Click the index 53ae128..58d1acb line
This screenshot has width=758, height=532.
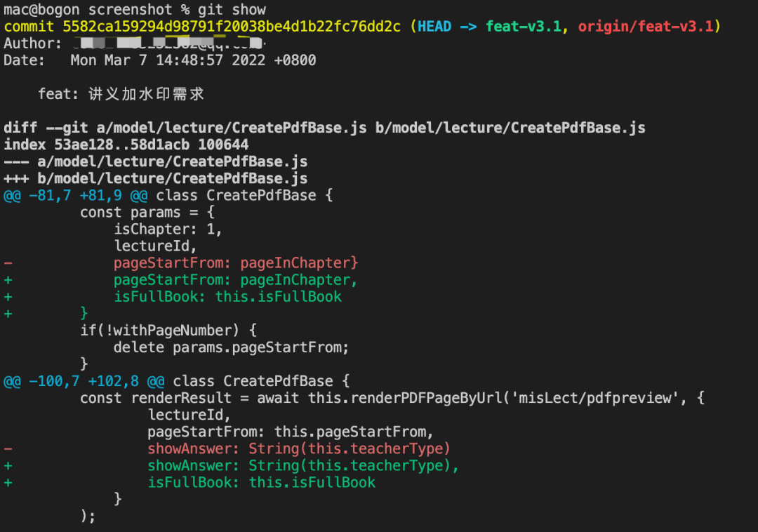tap(126, 145)
